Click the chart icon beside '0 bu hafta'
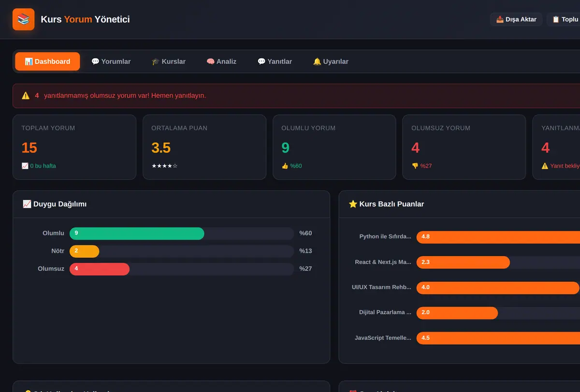The width and height of the screenshot is (580, 392). point(25,166)
